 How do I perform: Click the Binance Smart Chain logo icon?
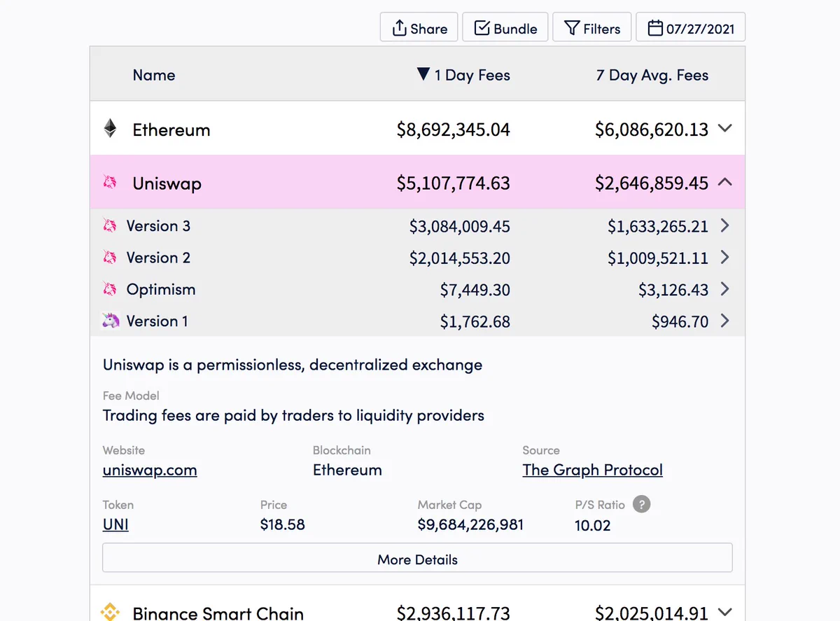(110, 612)
